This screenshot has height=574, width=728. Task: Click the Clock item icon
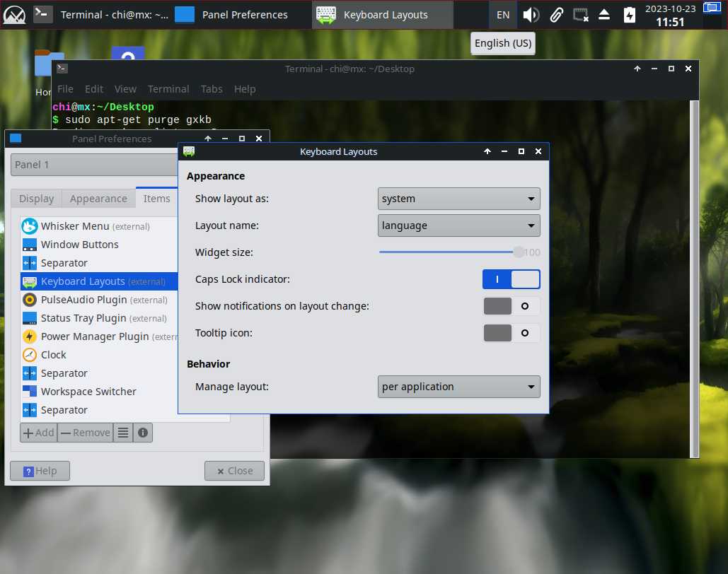point(29,355)
